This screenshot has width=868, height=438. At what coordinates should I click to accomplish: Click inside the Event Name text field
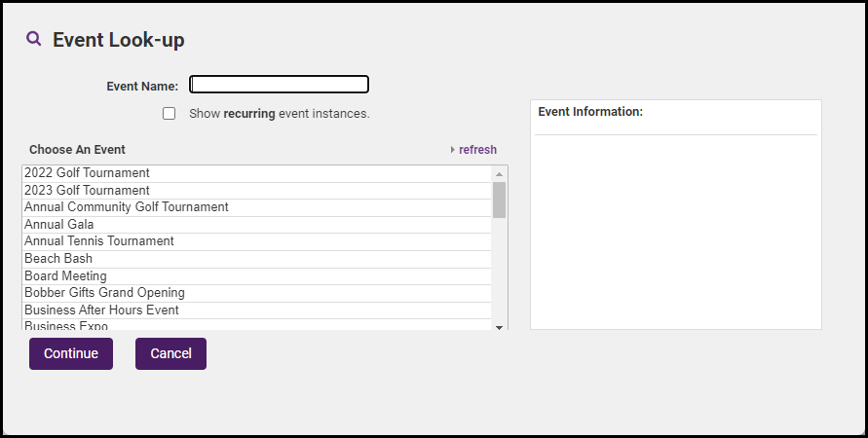click(279, 85)
